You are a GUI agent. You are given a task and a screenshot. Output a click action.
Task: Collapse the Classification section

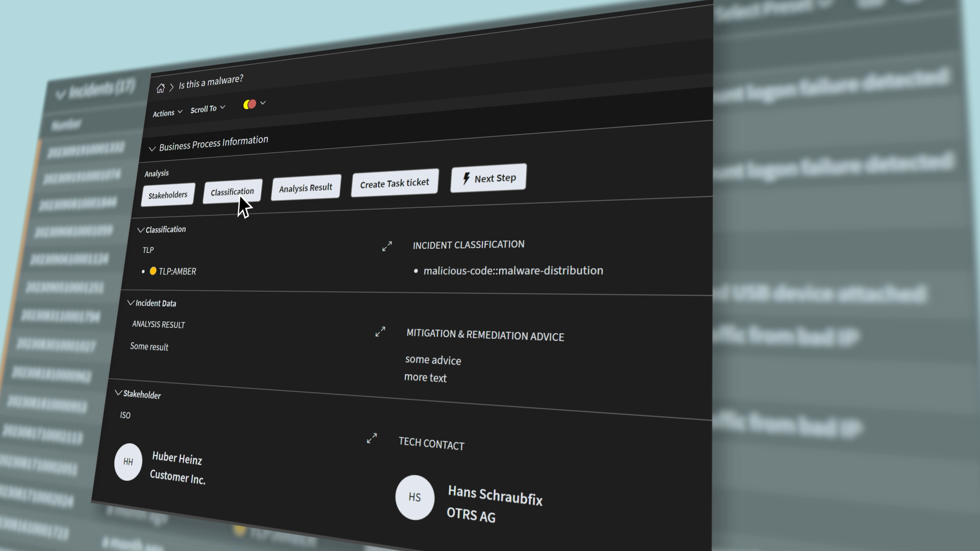(140, 230)
